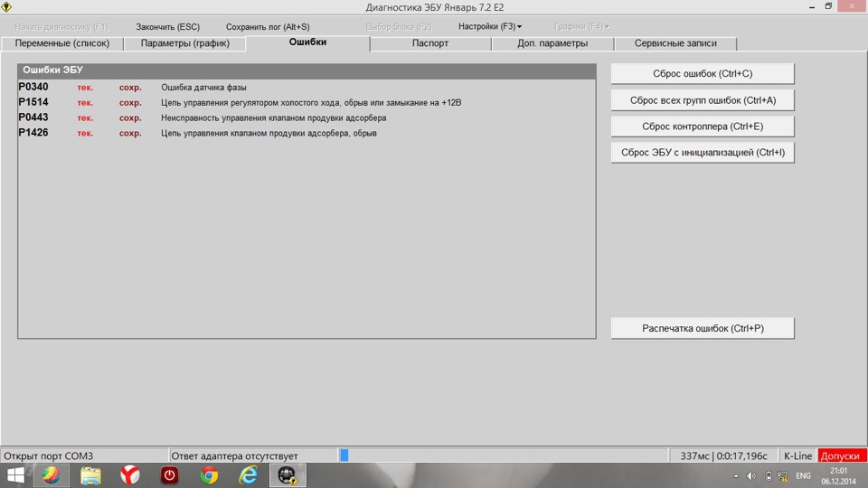Open the Windows Start button
The width and height of the screenshot is (868, 488).
(x=15, y=475)
